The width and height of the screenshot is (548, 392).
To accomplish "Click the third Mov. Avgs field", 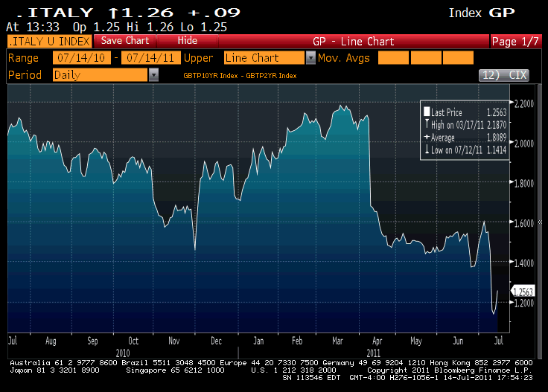I will click(458, 57).
